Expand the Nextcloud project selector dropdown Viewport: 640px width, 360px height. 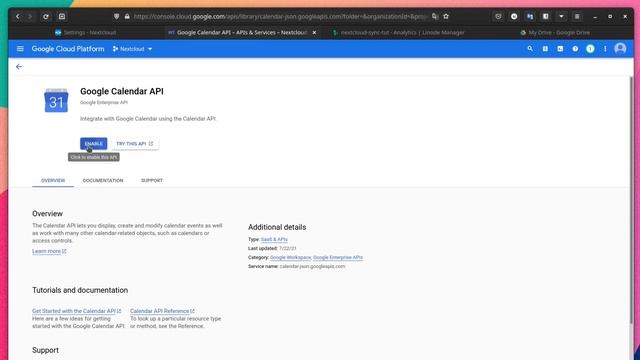pos(132,49)
